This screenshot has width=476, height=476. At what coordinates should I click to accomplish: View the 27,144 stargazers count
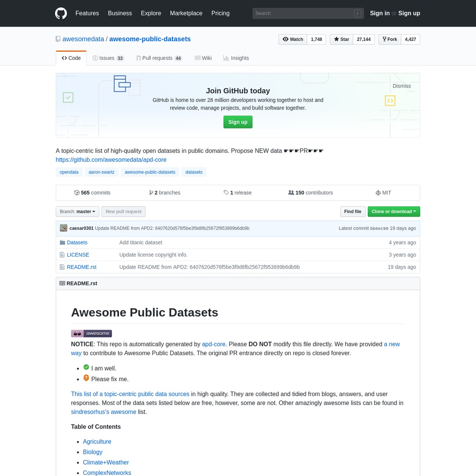[364, 39]
